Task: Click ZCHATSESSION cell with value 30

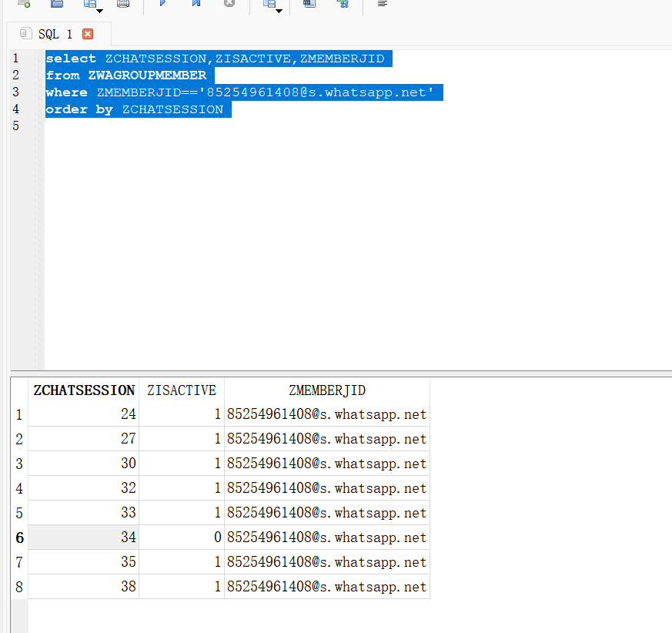Action: [84, 463]
